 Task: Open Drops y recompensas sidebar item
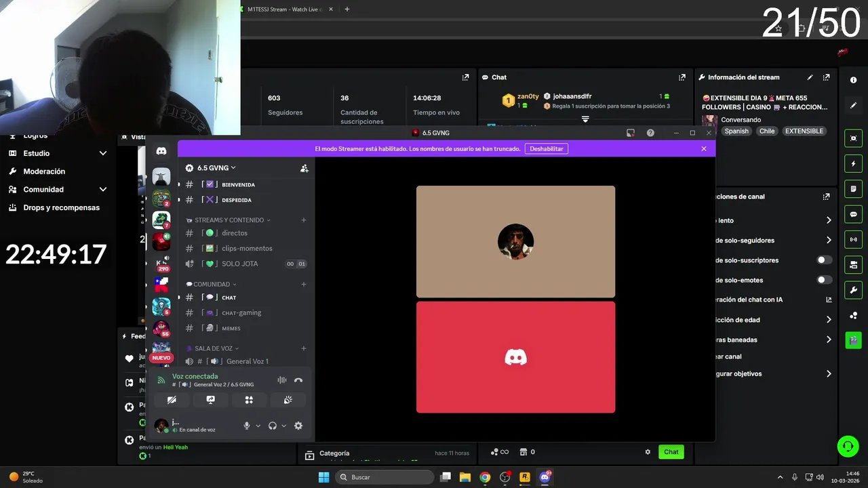61,207
